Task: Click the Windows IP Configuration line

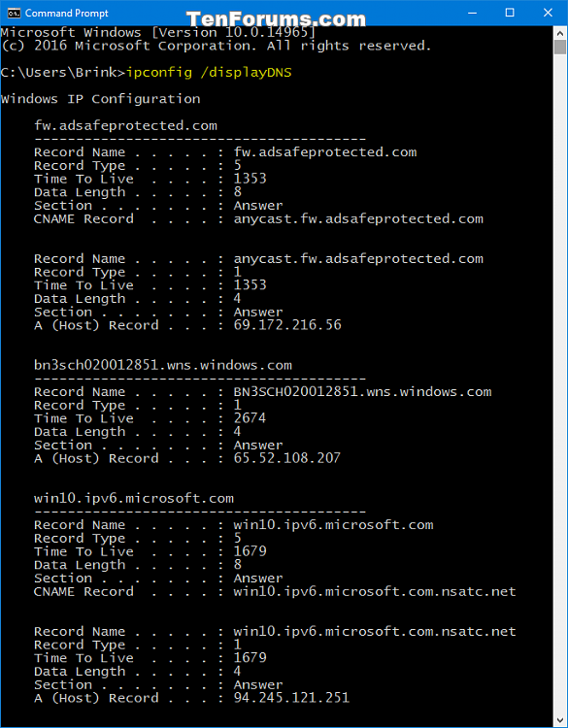Action: [x=100, y=99]
